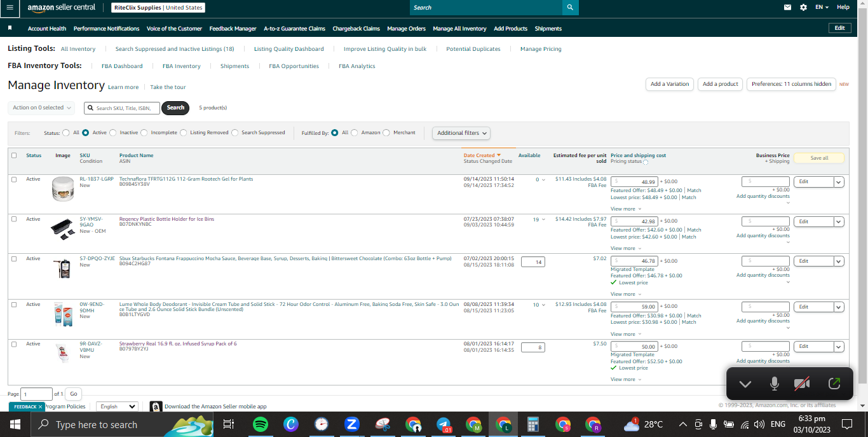Expand View more under Lume Deodorant price
Image resolution: width=868 pixels, height=437 pixels.
click(626, 334)
